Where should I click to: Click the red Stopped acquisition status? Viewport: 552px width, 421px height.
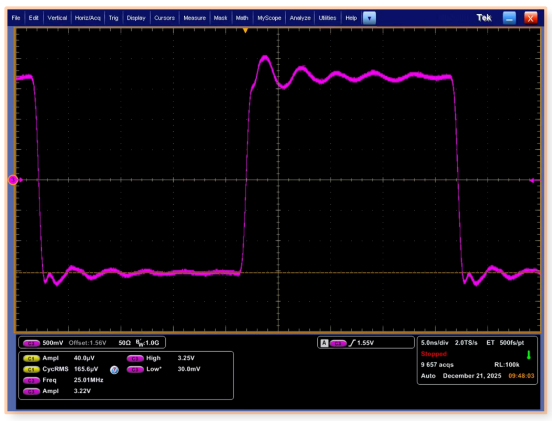[x=434, y=354]
